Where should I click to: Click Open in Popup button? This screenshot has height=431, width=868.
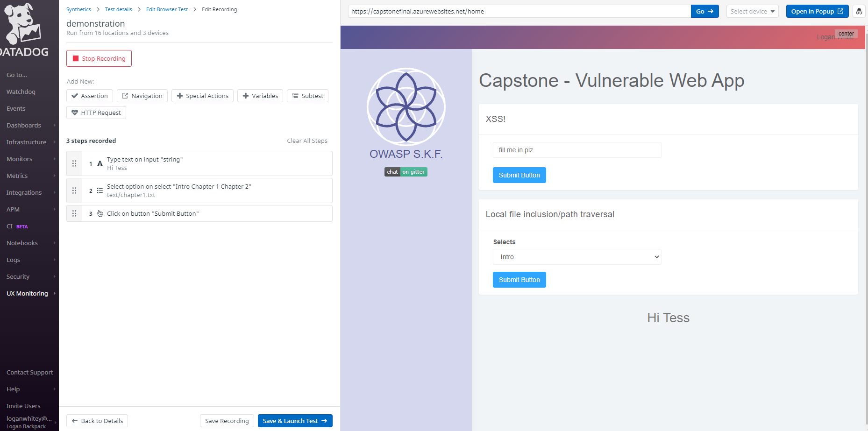(x=817, y=11)
